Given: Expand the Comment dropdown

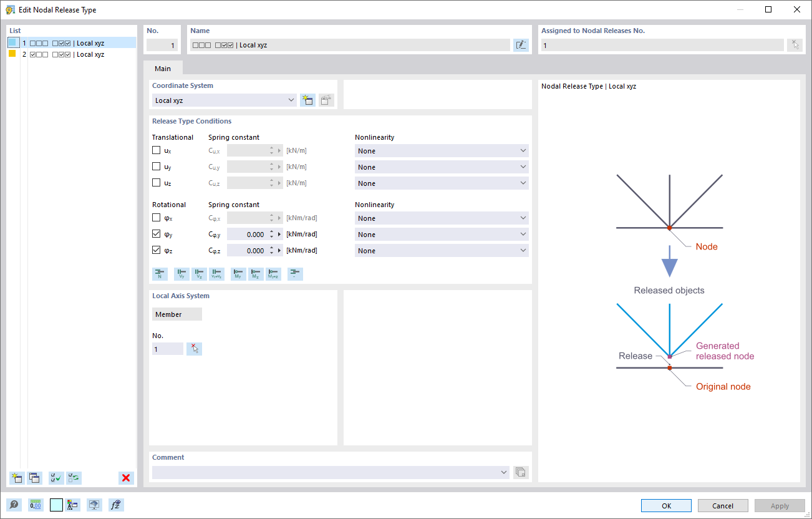Looking at the screenshot, I should click(504, 472).
